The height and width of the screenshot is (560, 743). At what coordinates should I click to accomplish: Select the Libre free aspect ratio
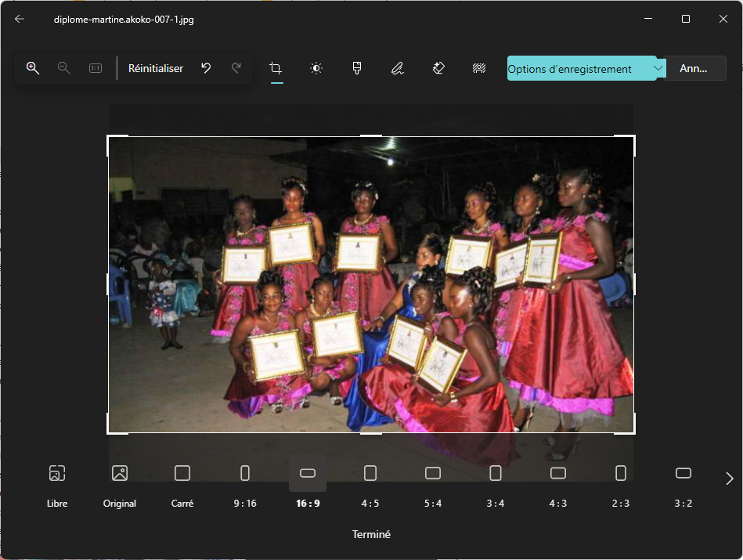tap(57, 485)
